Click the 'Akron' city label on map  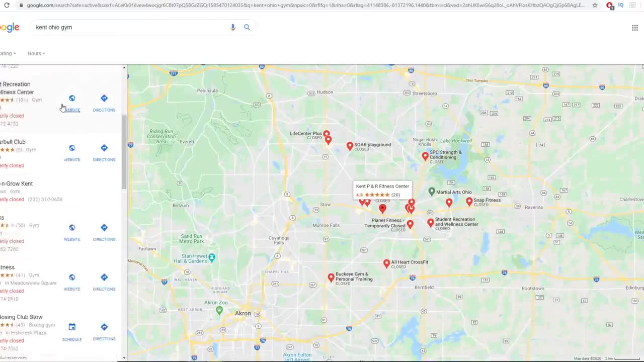(243, 313)
